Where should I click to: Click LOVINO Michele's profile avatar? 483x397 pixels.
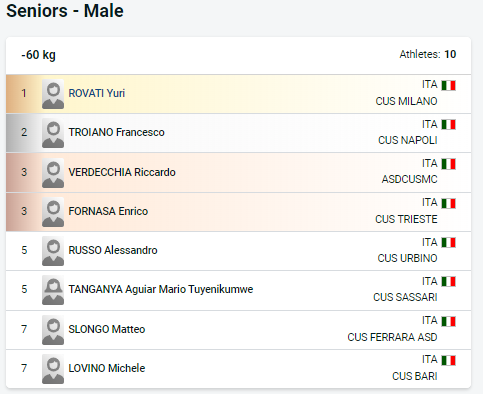click(x=53, y=369)
